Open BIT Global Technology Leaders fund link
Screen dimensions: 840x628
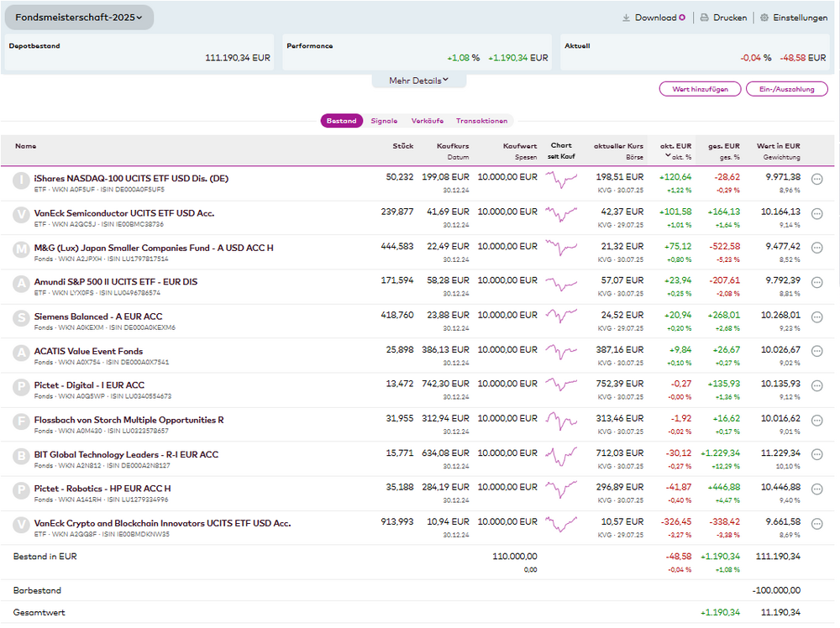pyautogui.click(x=126, y=454)
